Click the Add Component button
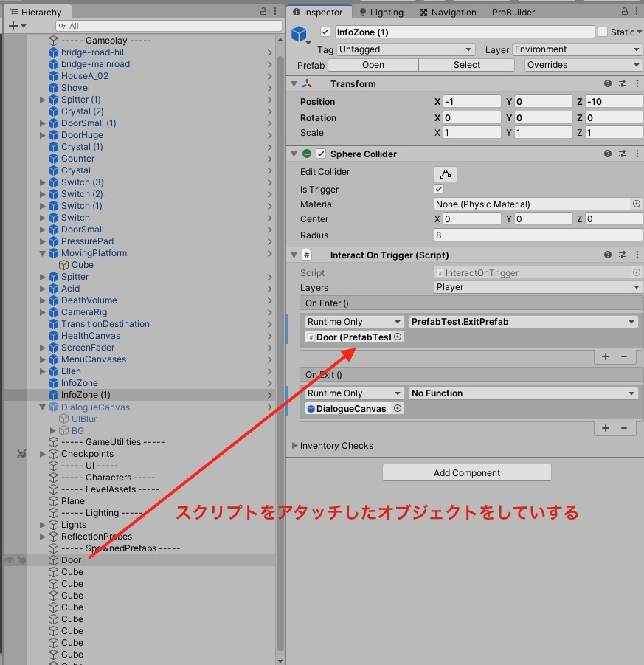Screen dimensions: 644x665 pyautogui.click(x=466, y=473)
